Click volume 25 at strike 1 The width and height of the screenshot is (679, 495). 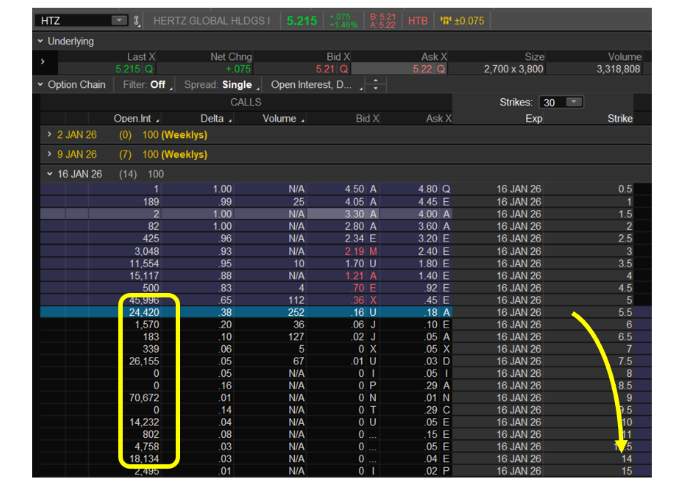[298, 202]
